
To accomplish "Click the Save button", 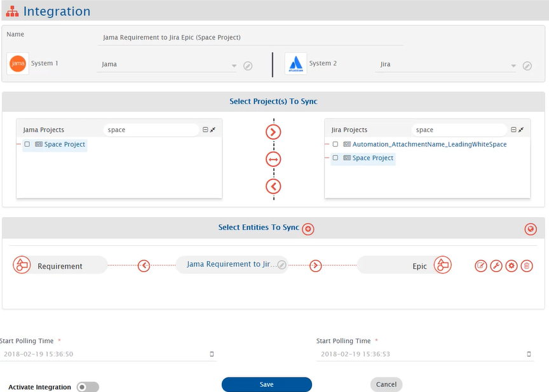I will pos(266,384).
